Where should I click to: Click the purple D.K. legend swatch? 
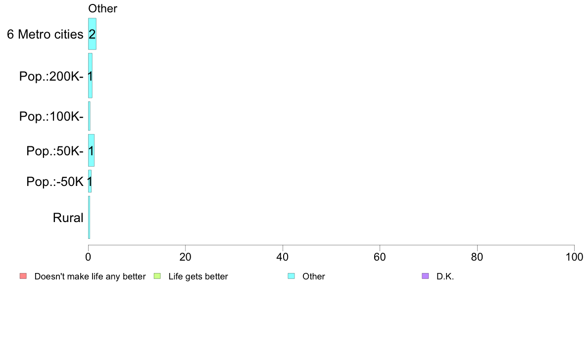[425, 276]
